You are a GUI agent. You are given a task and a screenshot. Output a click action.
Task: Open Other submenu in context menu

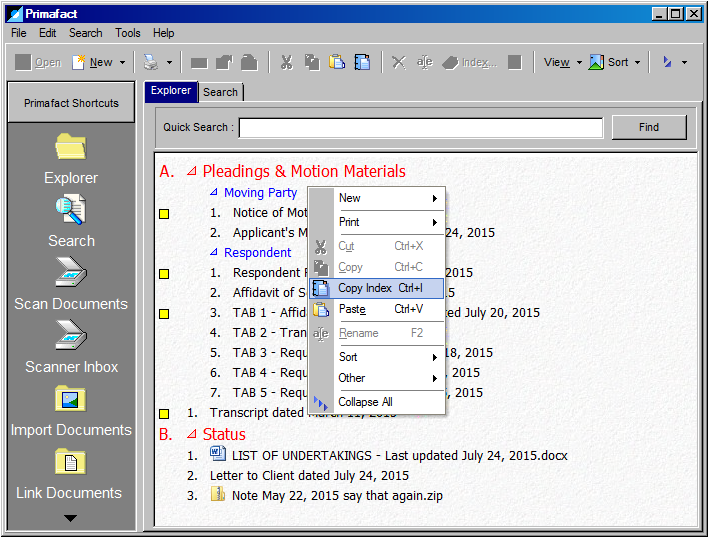376,378
